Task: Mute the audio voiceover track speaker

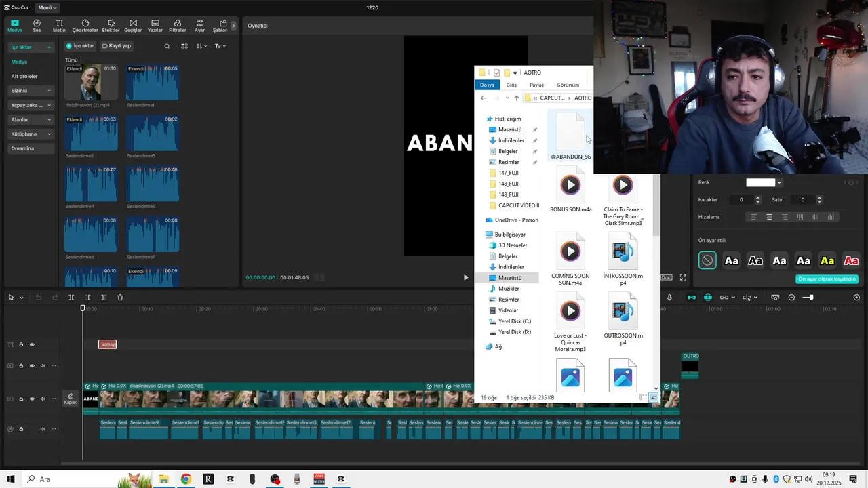Action: pyautogui.click(x=43, y=429)
